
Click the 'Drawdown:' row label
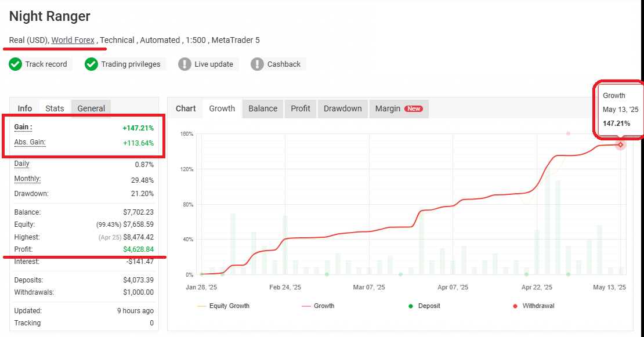coord(31,193)
